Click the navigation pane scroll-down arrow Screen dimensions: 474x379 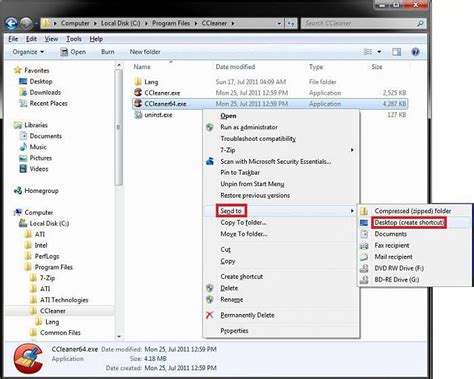[x=119, y=337]
